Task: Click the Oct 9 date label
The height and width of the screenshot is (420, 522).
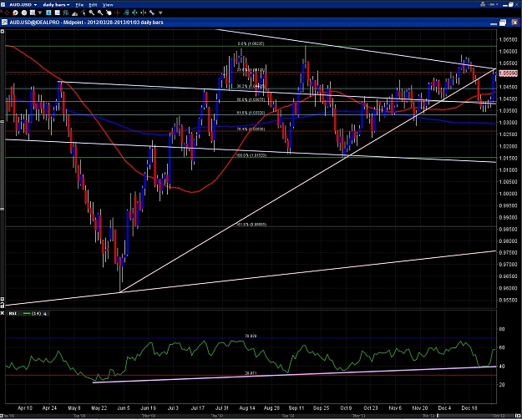Action: pos(346,407)
